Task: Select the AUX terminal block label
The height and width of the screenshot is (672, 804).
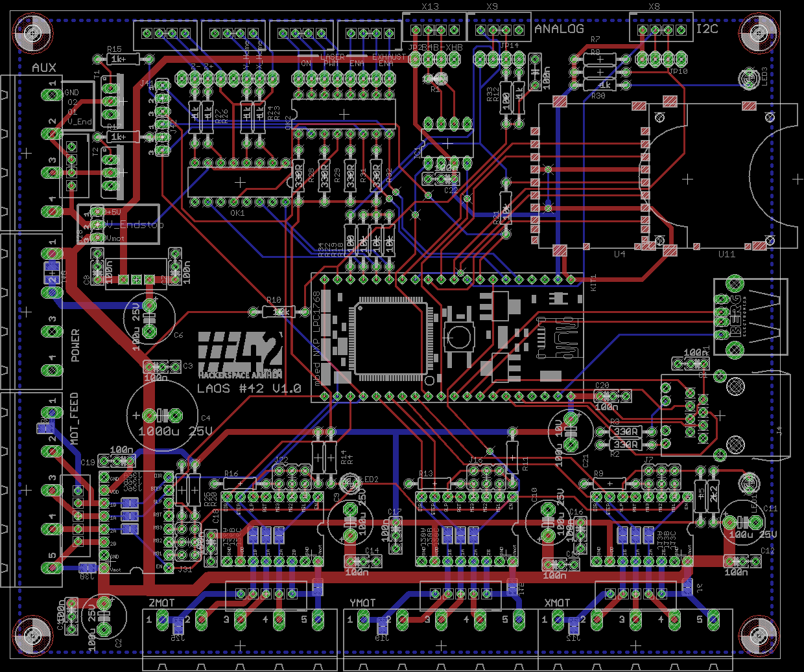Action: click(x=44, y=67)
